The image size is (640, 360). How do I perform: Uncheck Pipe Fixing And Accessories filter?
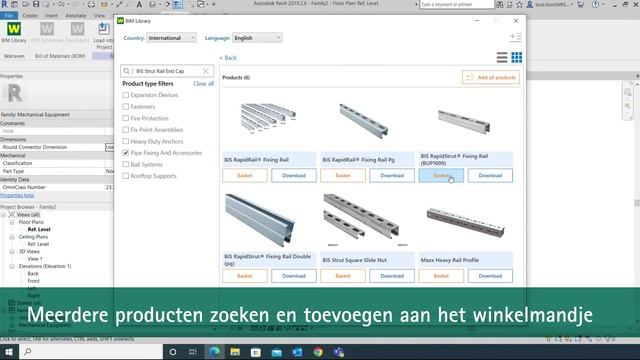[x=126, y=153]
